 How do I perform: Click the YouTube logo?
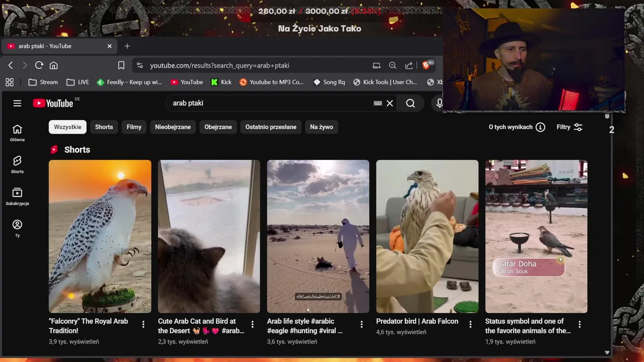[x=53, y=103]
